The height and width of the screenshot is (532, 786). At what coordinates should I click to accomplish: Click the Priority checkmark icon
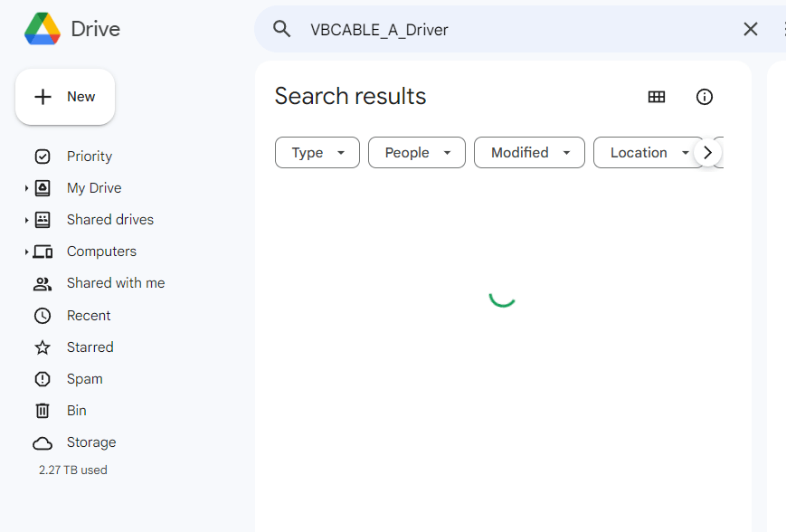point(43,157)
